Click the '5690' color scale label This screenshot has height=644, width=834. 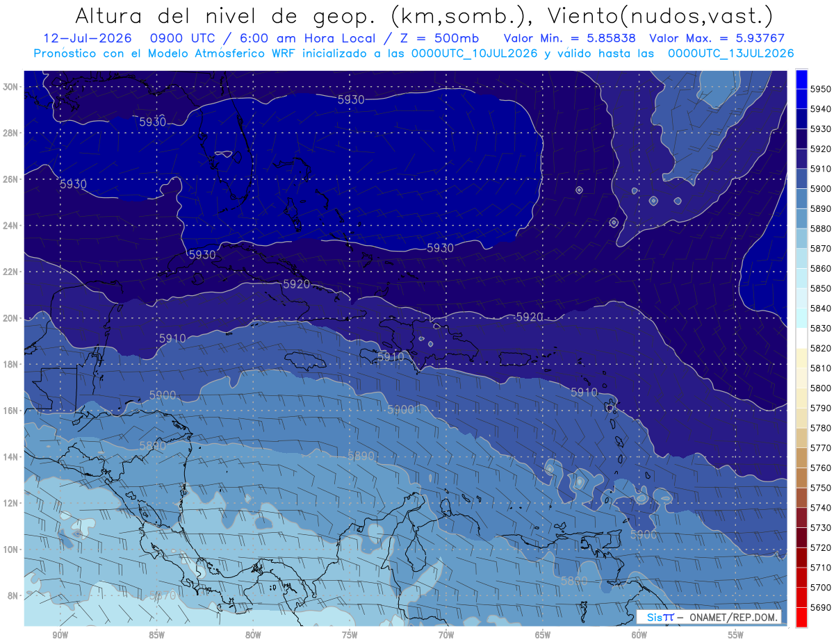820,607
